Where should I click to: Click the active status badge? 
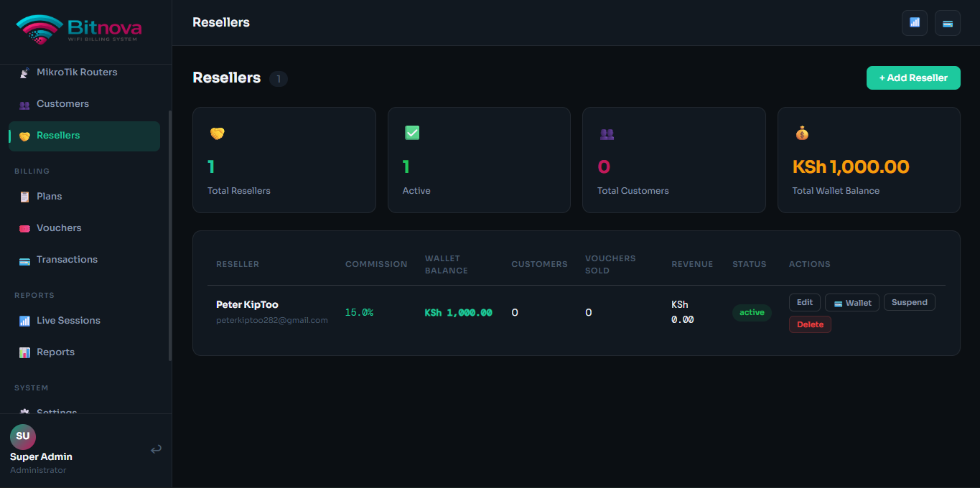tap(752, 312)
